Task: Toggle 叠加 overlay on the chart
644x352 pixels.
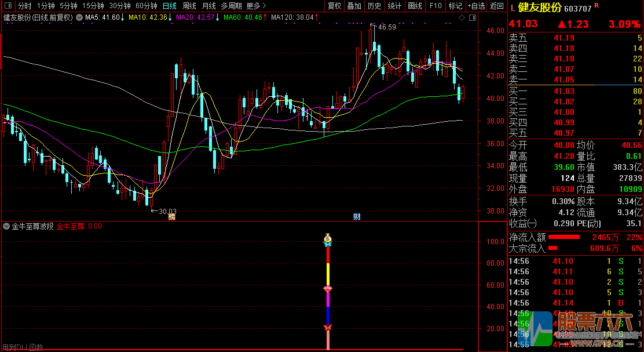Action: [x=354, y=6]
